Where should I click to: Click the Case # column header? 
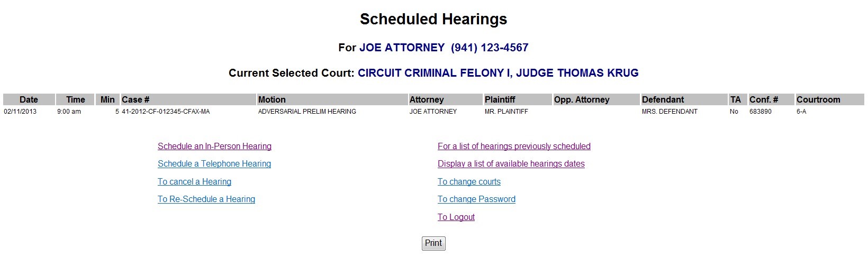[x=135, y=99]
